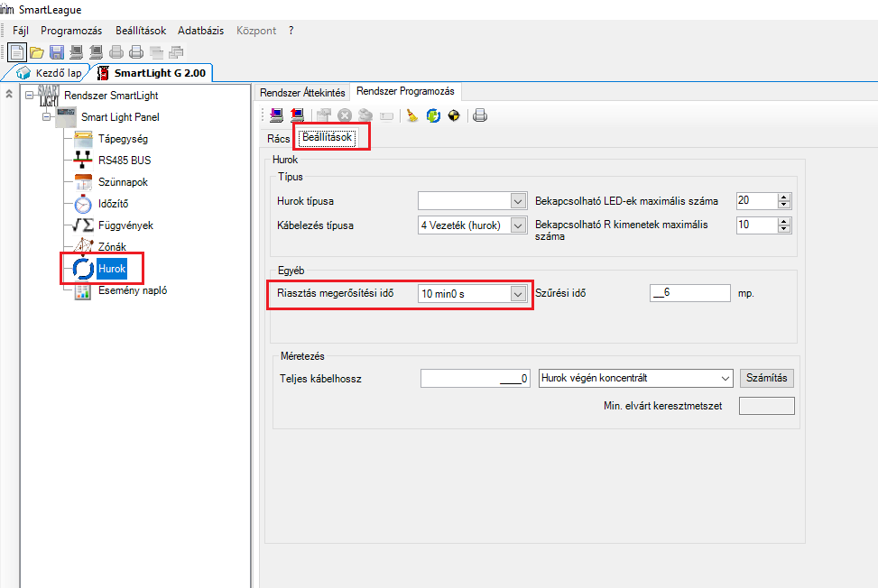Screen dimensions: 878x588
Task: Click the grayed stacked discs icon
Action: click(365, 115)
